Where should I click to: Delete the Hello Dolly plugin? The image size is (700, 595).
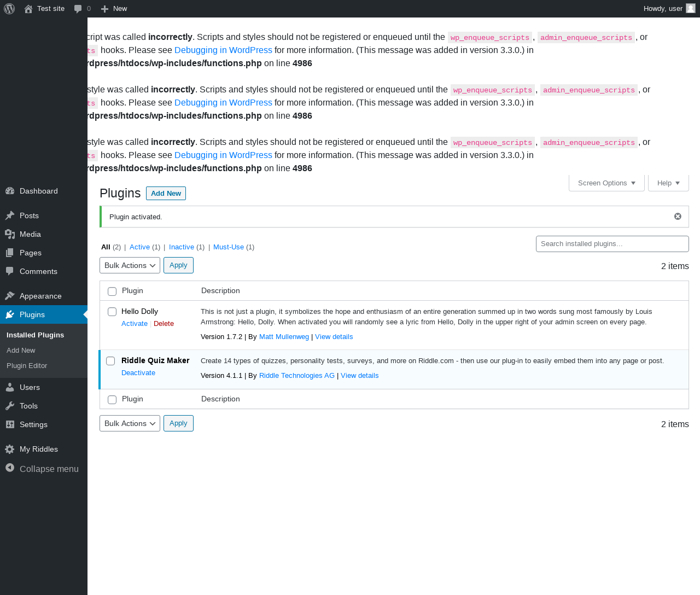[164, 324]
